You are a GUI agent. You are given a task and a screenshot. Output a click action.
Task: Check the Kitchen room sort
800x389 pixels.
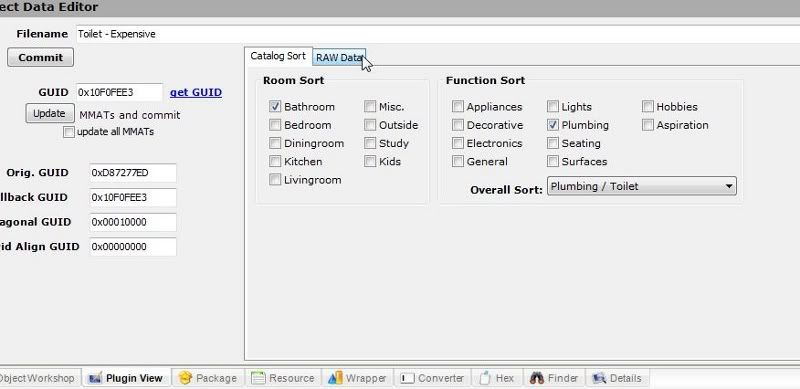(x=275, y=161)
